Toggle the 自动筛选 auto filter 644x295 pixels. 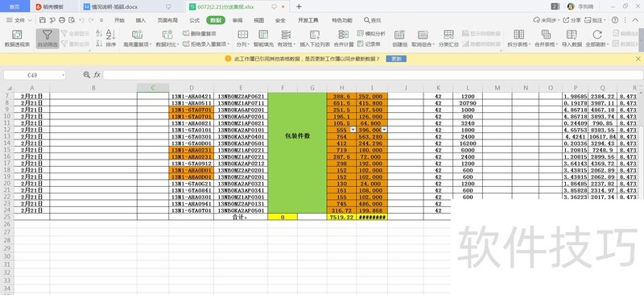pos(47,39)
